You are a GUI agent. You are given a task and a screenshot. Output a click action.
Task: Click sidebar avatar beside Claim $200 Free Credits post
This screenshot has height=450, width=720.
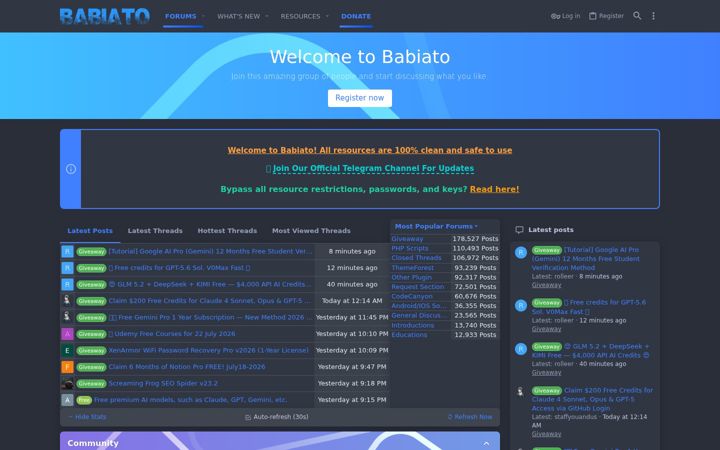pos(520,392)
